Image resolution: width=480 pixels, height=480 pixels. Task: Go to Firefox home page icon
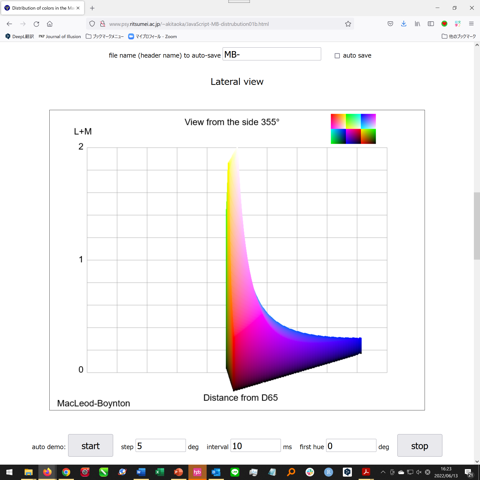[50, 24]
